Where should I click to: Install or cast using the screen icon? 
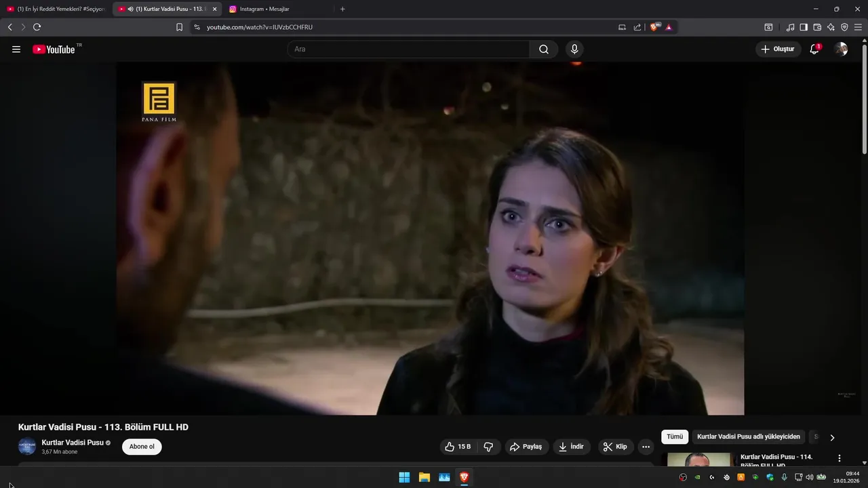(x=622, y=27)
